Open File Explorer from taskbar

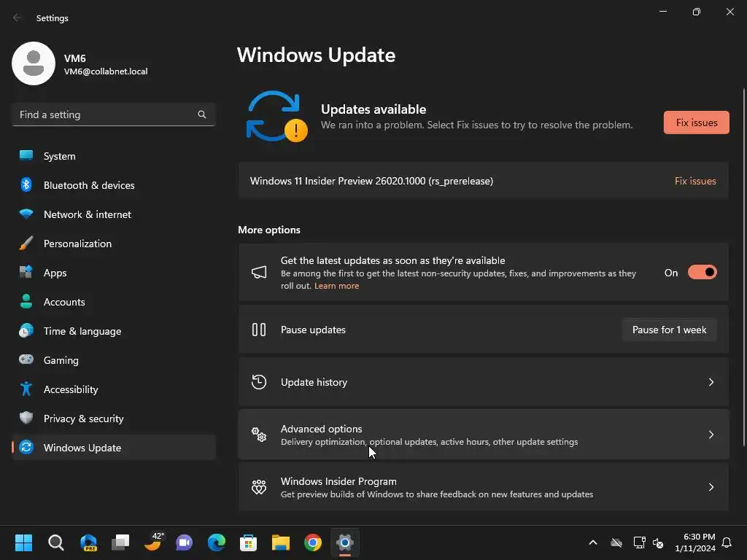pyautogui.click(x=281, y=542)
